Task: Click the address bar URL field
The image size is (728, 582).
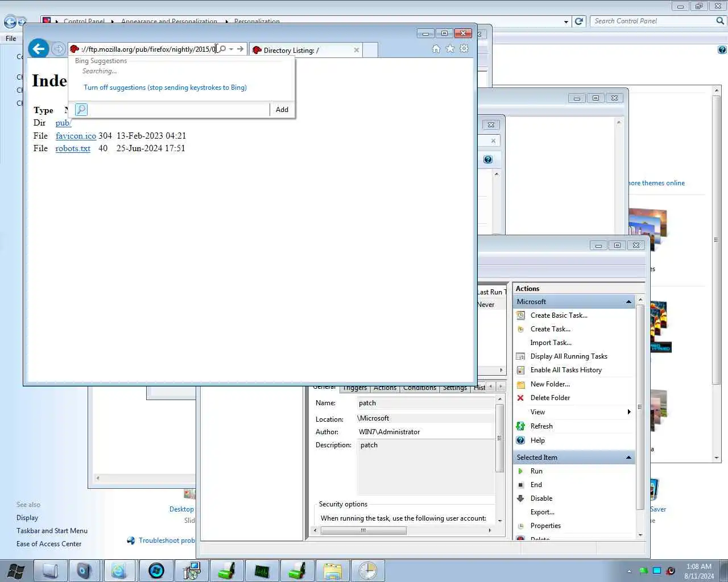Action: click(x=148, y=49)
